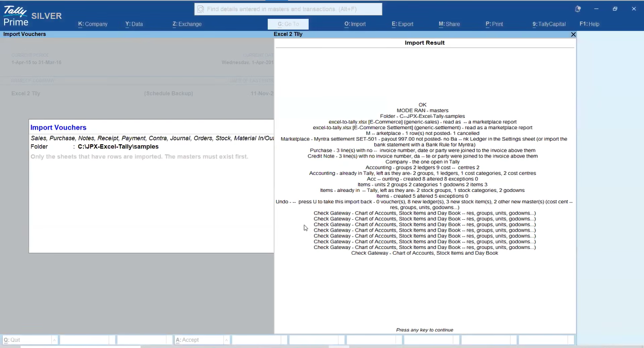
Task: Click the 'Undo - press U' result line
Action: coord(424,205)
